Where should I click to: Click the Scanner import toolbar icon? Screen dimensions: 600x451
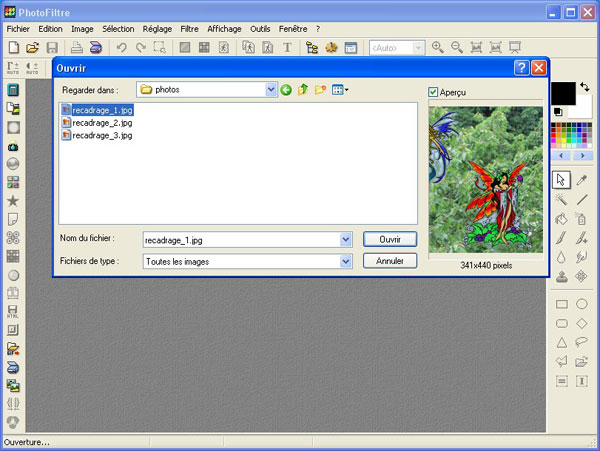(96, 47)
